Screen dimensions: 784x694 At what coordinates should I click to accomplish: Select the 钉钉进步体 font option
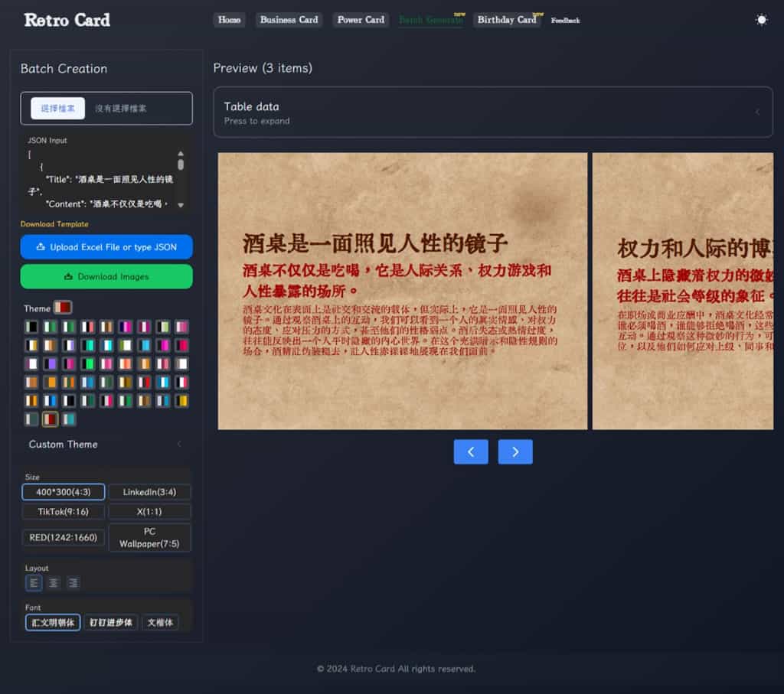110,623
